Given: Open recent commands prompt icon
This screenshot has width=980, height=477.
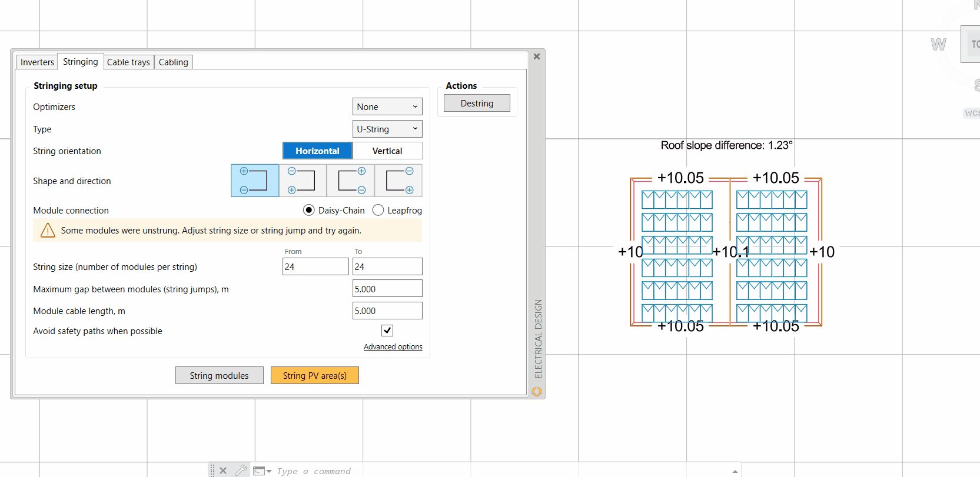Looking at the screenshot, I should pos(262,471).
